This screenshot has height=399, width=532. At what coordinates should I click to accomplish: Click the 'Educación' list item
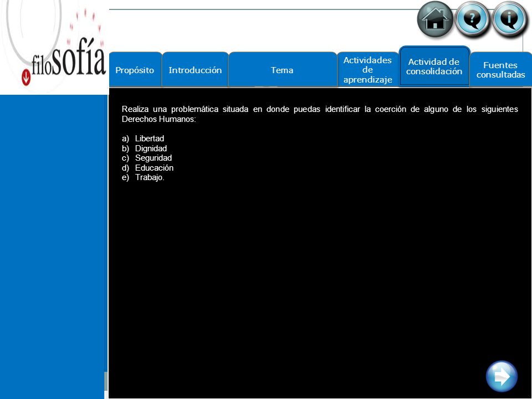click(154, 167)
